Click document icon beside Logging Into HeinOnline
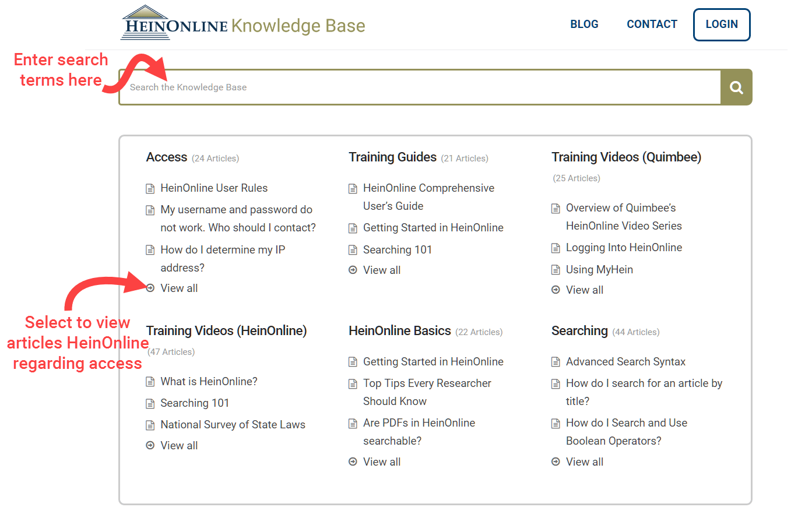Viewport: 812px width, 514px height. tap(556, 248)
